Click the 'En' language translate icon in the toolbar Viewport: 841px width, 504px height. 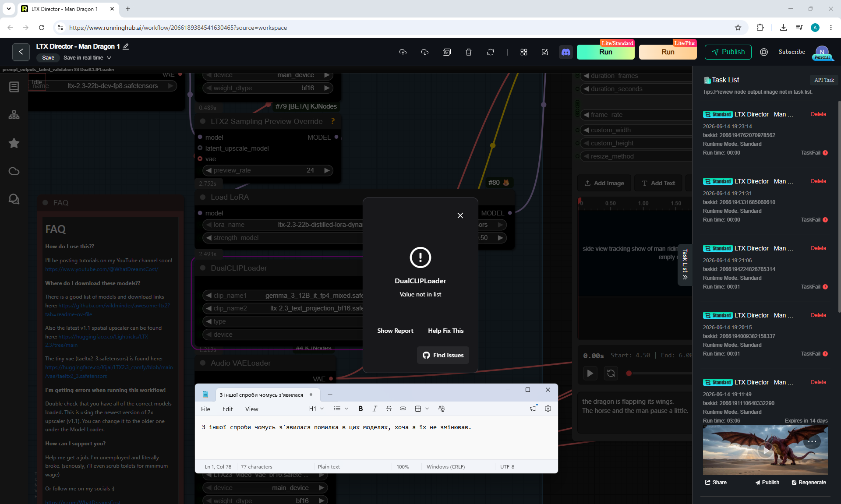(447, 52)
